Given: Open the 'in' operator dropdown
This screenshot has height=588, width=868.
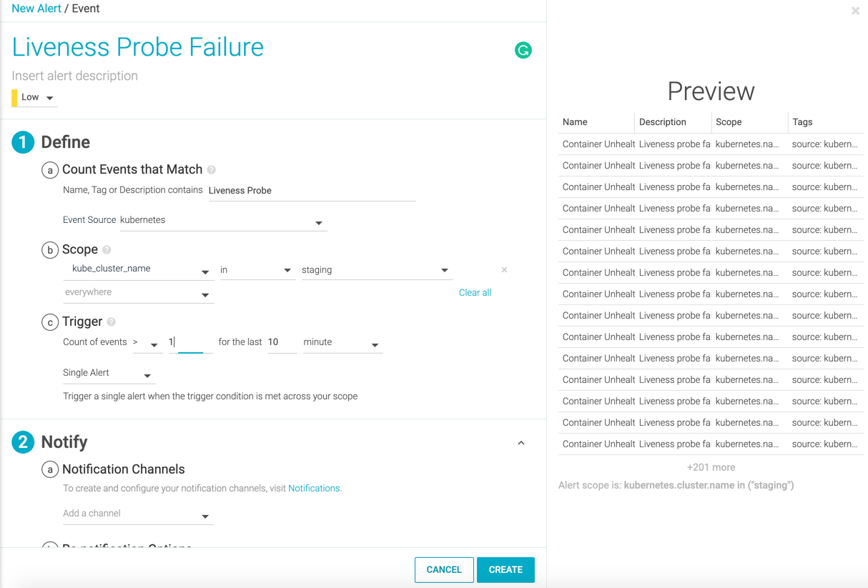Looking at the screenshot, I should click(256, 270).
